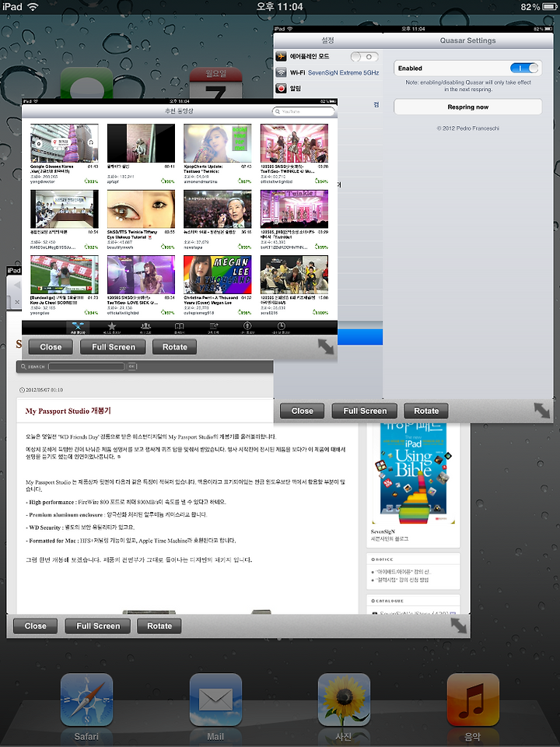Viewport: 560px width, 747px height.
Task: Open the SNSD/TTS Twinkle Tiffany Eye Makeup Tutorial
Action: tap(141, 209)
